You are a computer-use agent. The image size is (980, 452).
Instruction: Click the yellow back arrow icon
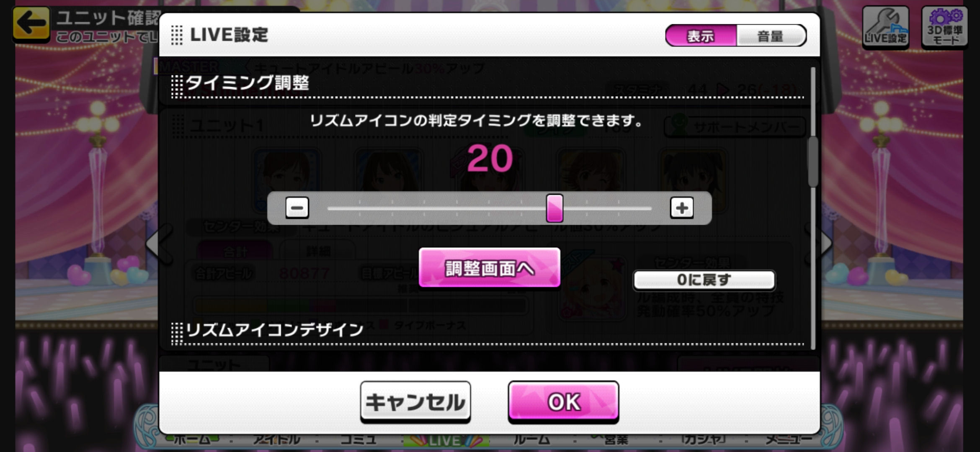click(31, 23)
